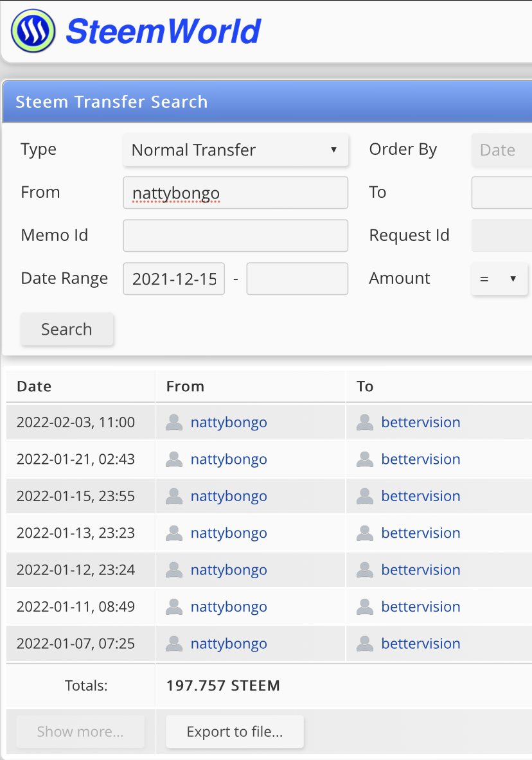Click the Memo Id input field
Screen dimensions: 532x760
pyautogui.click(x=235, y=235)
